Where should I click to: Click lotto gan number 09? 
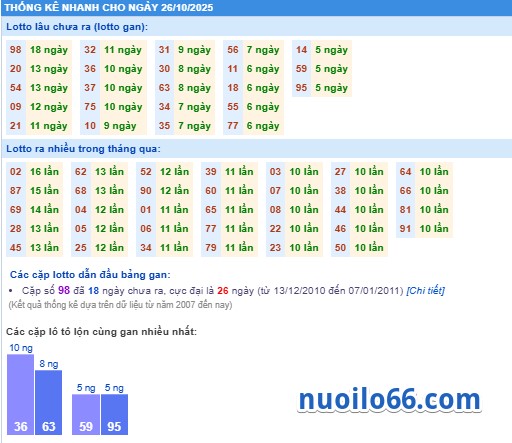tap(16, 107)
